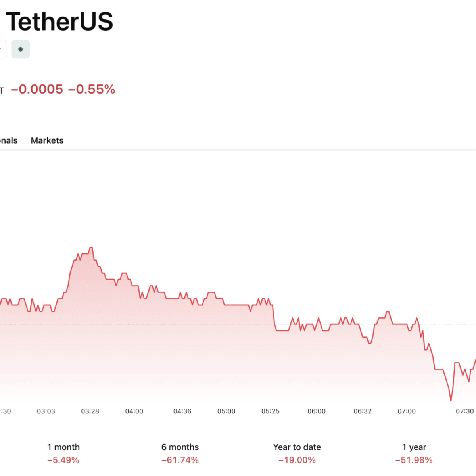The width and height of the screenshot is (476, 476).
Task: Click the chart's highest peak near 03:28
Action: [x=91, y=248]
